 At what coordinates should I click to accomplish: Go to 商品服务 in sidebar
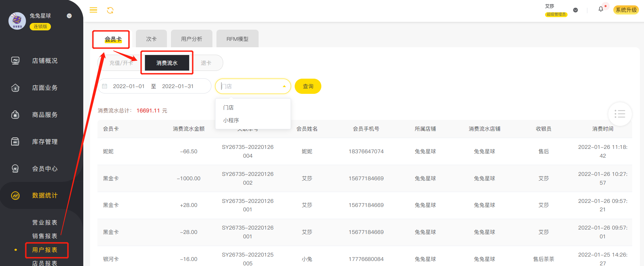coord(45,115)
